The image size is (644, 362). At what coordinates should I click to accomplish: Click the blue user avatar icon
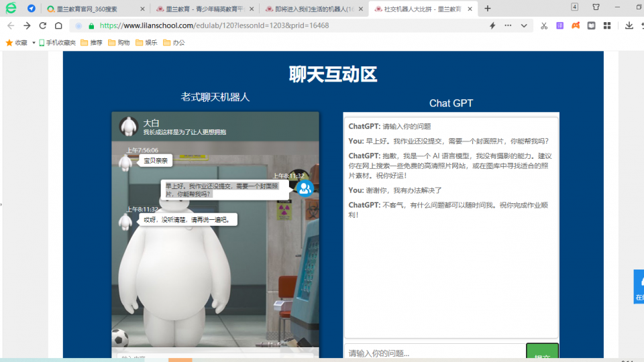pyautogui.click(x=305, y=188)
